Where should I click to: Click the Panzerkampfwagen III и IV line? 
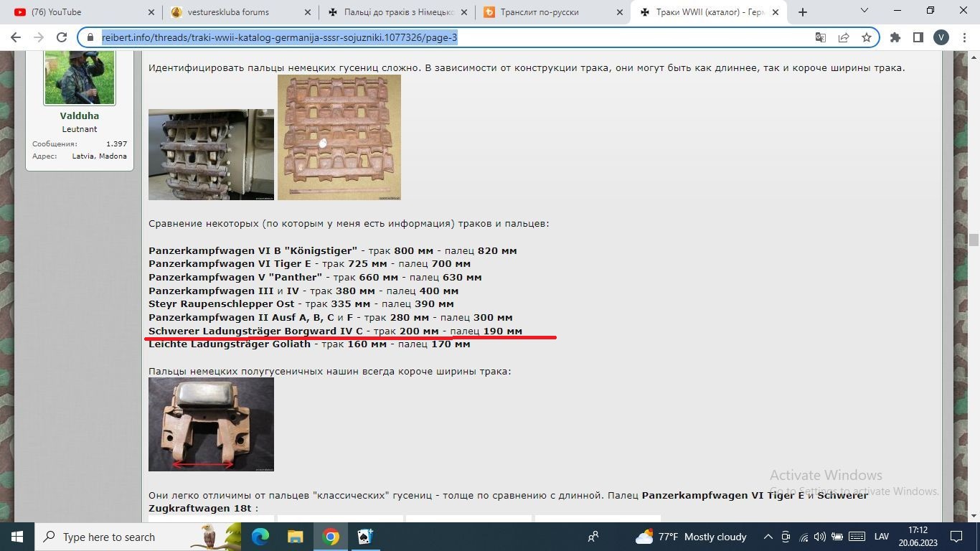pos(303,291)
